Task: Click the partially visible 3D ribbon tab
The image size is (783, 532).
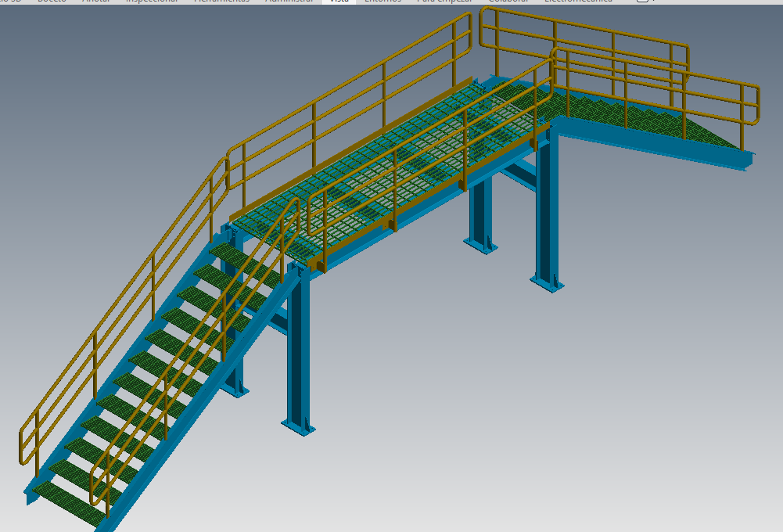Action: [12, 2]
